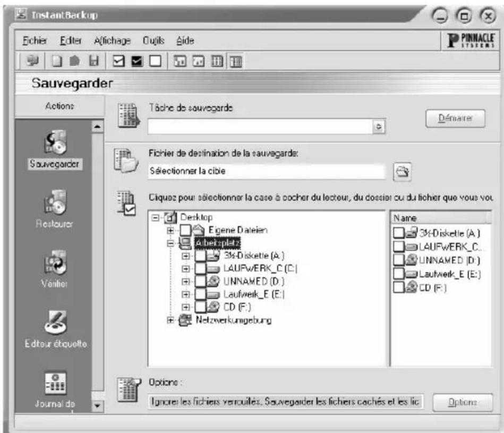Click the browse destination folder icon button
This screenshot has height=433, width=504.
(x=402, y=172)
